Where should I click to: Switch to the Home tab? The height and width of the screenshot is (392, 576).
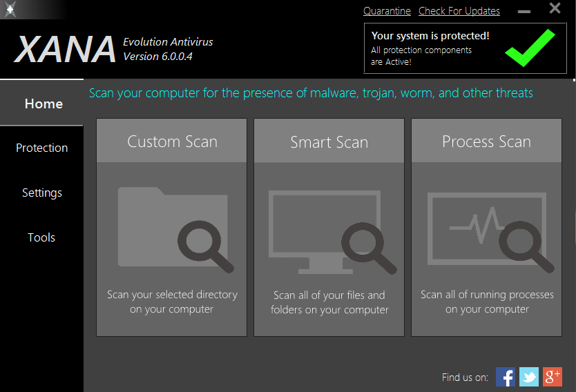click(43, 104)
